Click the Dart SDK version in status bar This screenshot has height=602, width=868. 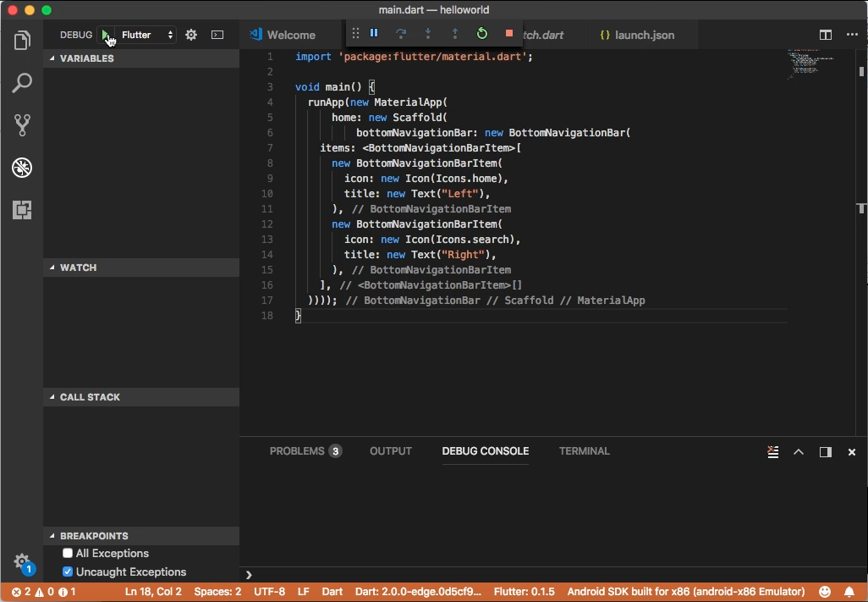click(418, 592)
